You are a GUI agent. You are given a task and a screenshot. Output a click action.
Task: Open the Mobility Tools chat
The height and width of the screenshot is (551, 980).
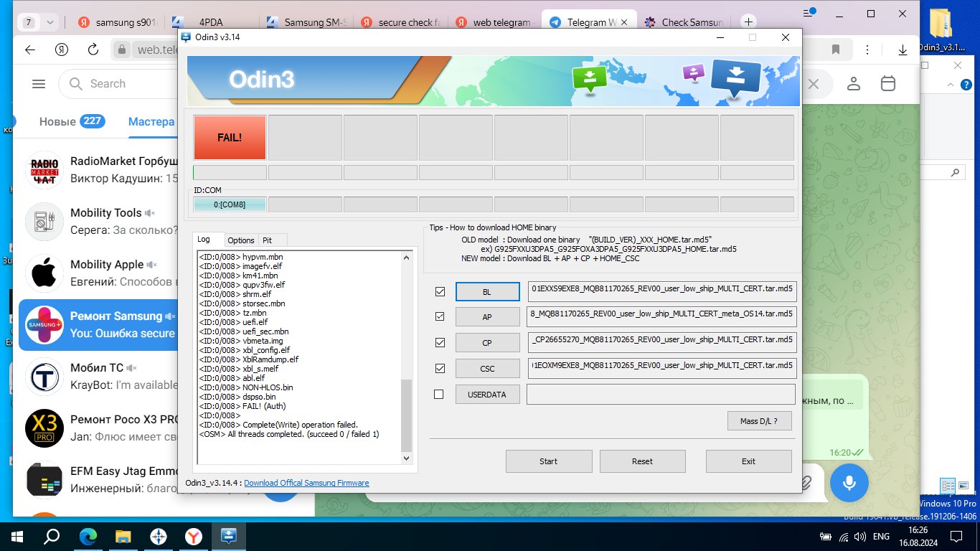[x=98, y=222]
